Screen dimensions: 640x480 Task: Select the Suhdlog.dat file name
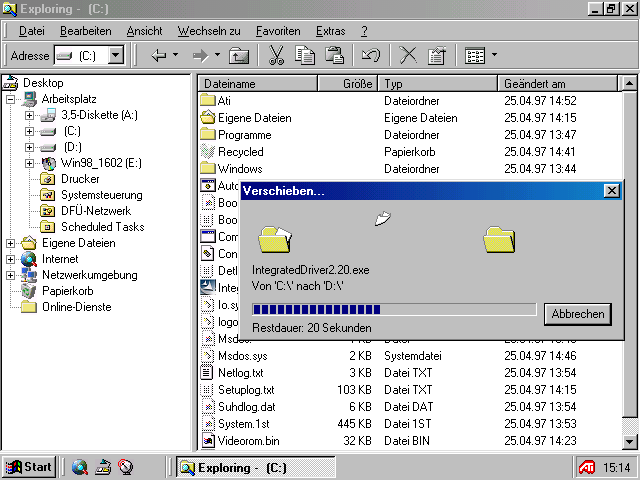pyautogui.click(x=247, y=407)
